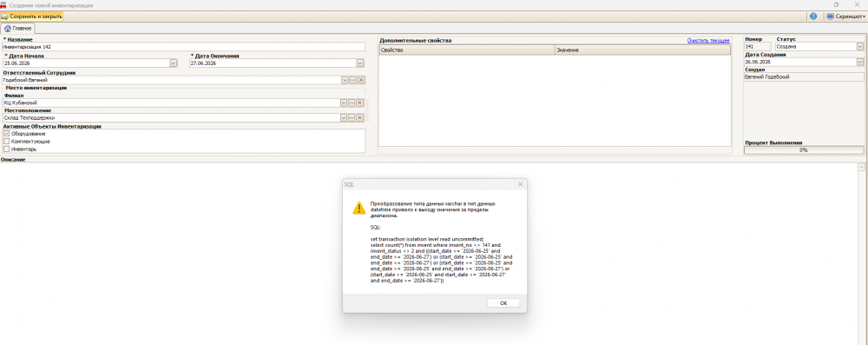Image resolution: width=868 pixels, height=345 pixels.
Task: Tick the Инвентарь checkbox
Action: (7, 149)
